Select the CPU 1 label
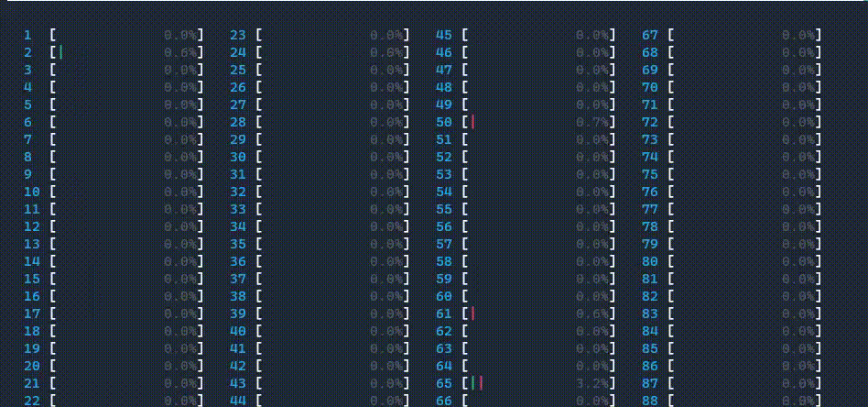Viewport: 868px width, 407px height. pos(28,35)
